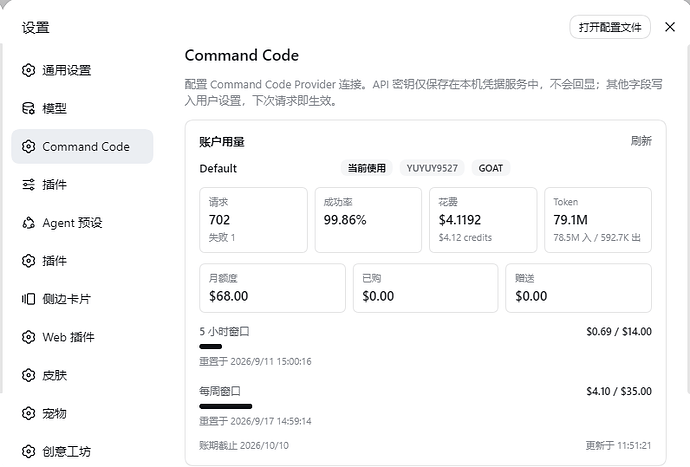The width and height of the screenshot is (690, 467).
Task: Click the YUYUY9527 tag
Action: tap(432, 168)
